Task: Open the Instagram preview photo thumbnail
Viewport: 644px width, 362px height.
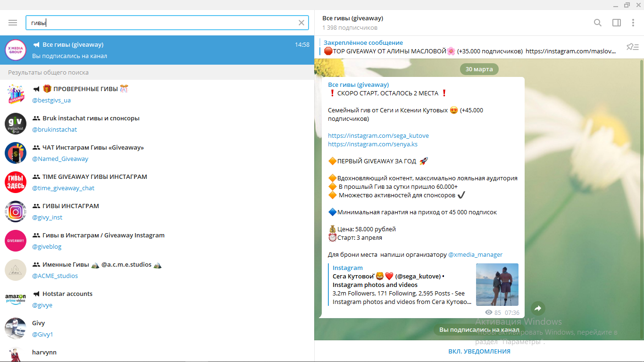Action: point(497,285)
